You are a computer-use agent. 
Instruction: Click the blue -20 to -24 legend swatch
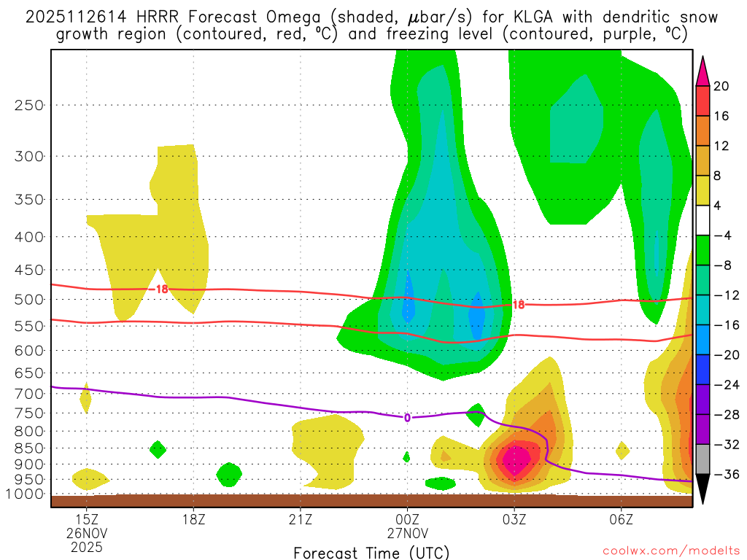click(x=703, y=370)
